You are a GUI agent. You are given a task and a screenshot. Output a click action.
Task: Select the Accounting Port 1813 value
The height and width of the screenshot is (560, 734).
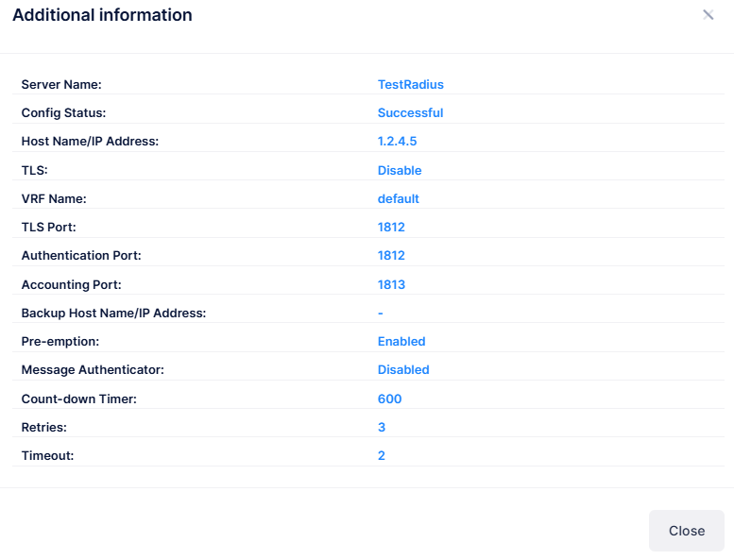click(x=391, y=284)
